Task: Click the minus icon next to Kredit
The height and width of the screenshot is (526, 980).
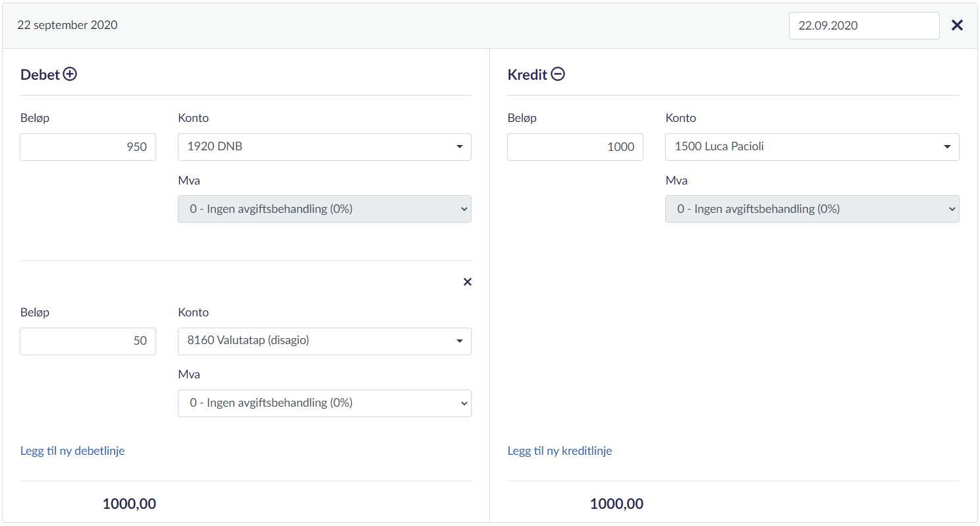Action: [x=558, y=74]
